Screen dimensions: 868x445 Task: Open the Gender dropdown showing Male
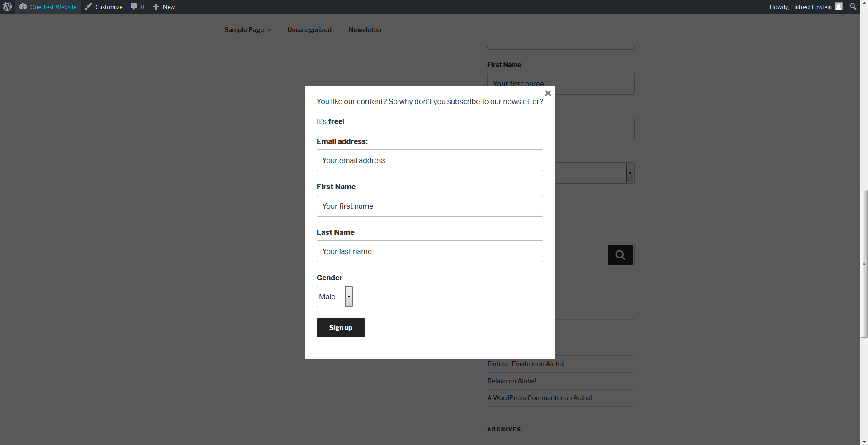[335, 297]
